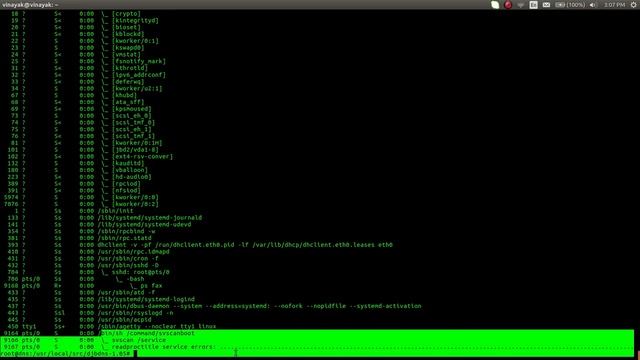Viewport: 640px width, 360px height.
Task: Click the sshd: root@pts/0 line
Action: tap(89, 272)
